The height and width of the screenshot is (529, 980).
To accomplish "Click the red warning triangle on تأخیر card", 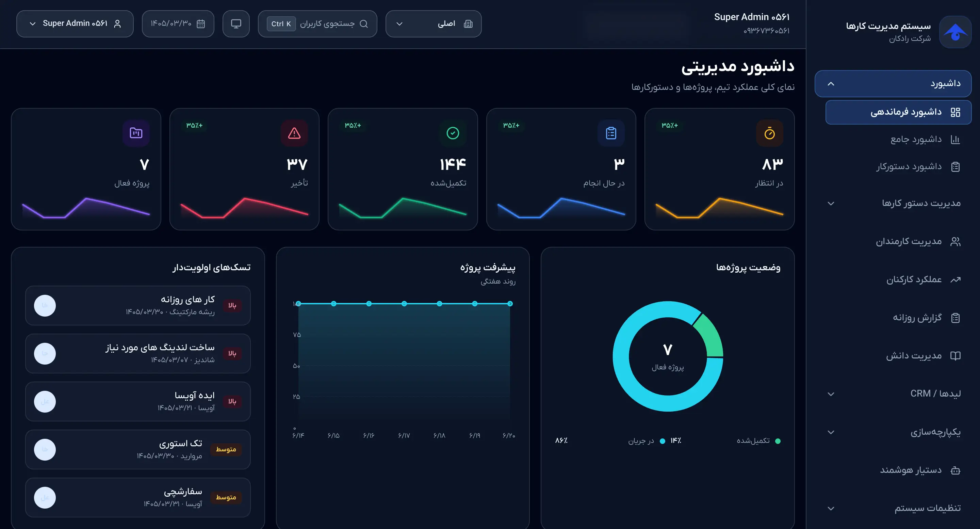I will tap(294, 133).
